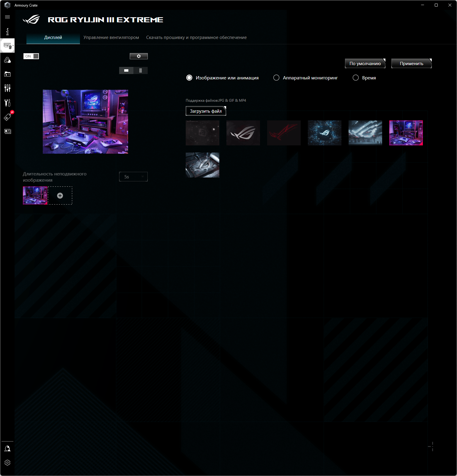Screen dimensions: 457x476
Task: Open News sidebar icon
Action: tap(7, 131)
